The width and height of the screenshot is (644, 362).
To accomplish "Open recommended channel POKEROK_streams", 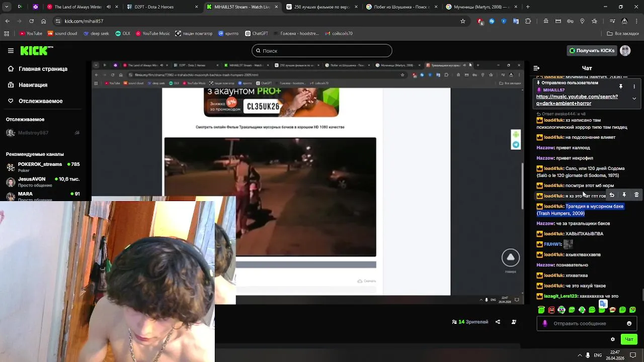I will [x=43, y=167].
